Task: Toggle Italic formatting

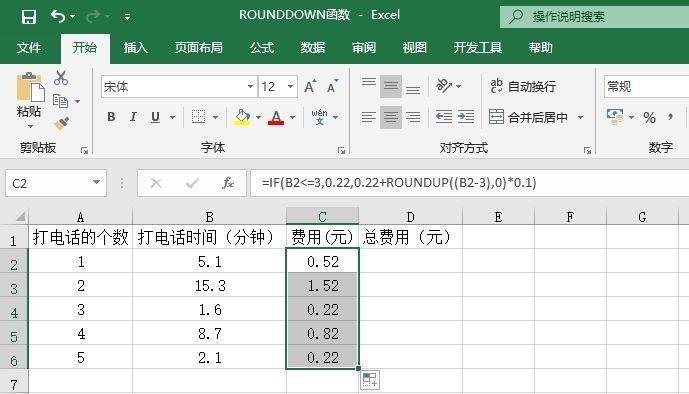Action: click(x=133, y=117)
